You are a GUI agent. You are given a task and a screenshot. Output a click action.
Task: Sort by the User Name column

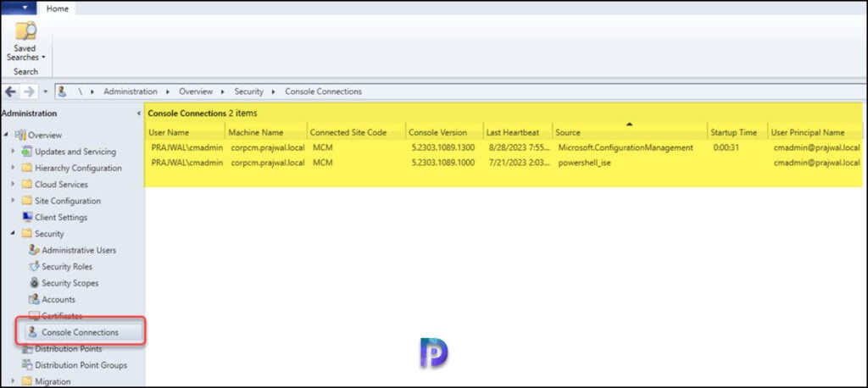tap(185, 132)
